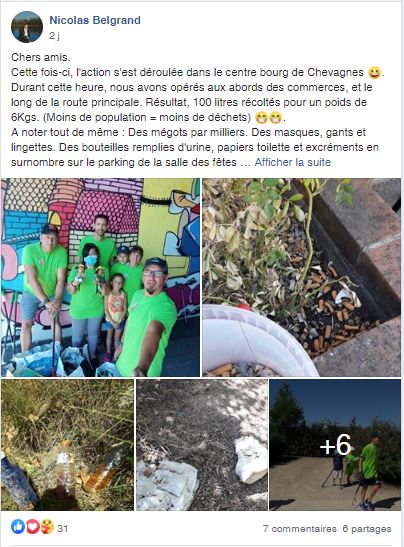Open the '7 commentaires' link
404x547 pixels.
pos(300,529)
